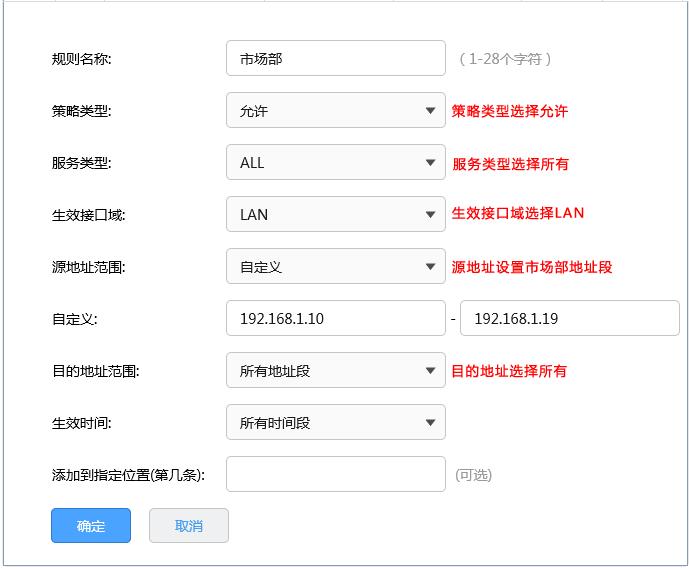This screenshot has width=689, height=569.
Task: Open the 目的地址范围 dropdown showing 所有地址段
Action: tap(335, 371)
